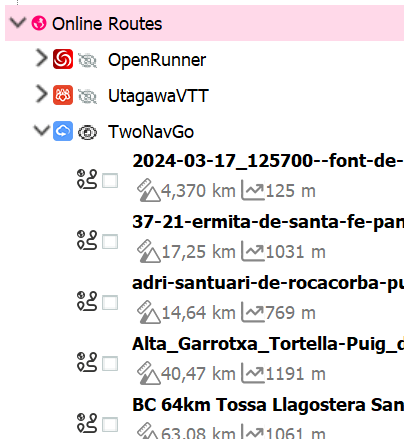Check the 2024-03-17_125700 route checkbox
Screen dimensions: 404x439
[110, 181]
